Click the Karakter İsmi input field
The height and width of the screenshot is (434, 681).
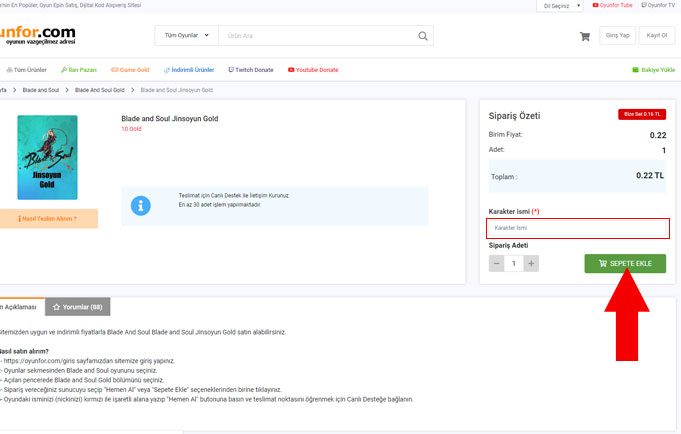(577, 229)
